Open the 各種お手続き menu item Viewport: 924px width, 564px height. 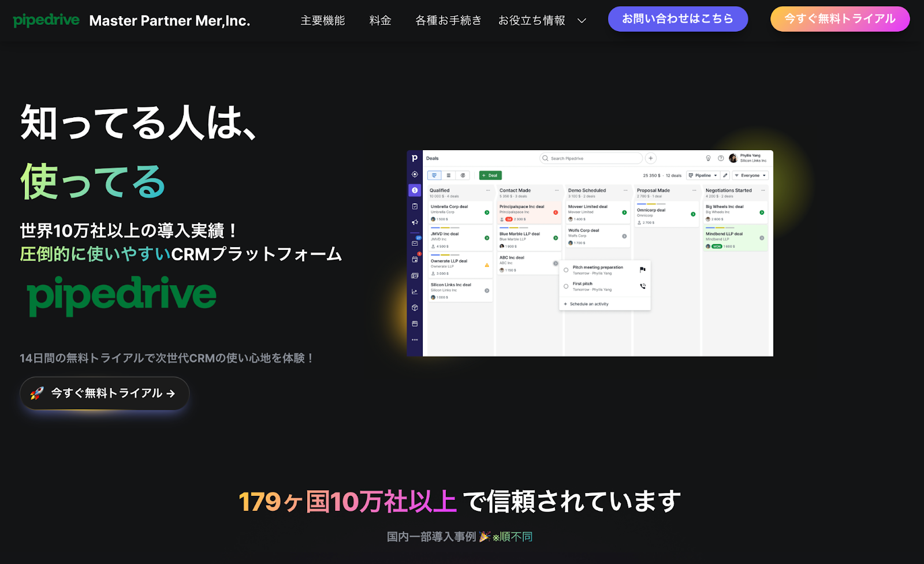(x=449, y=21)
